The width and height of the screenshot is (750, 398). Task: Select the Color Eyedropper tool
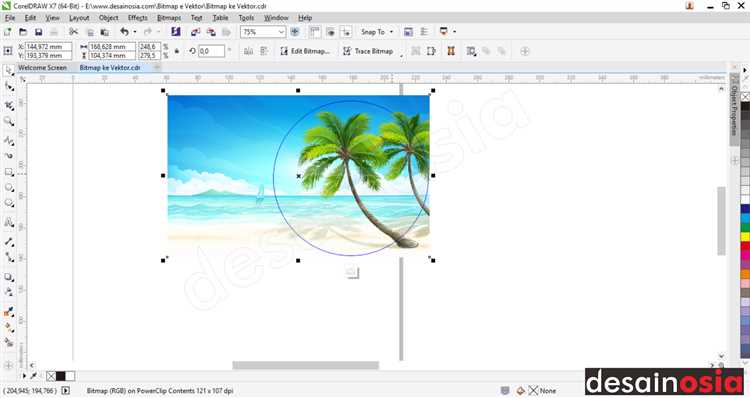pos(9,312)
